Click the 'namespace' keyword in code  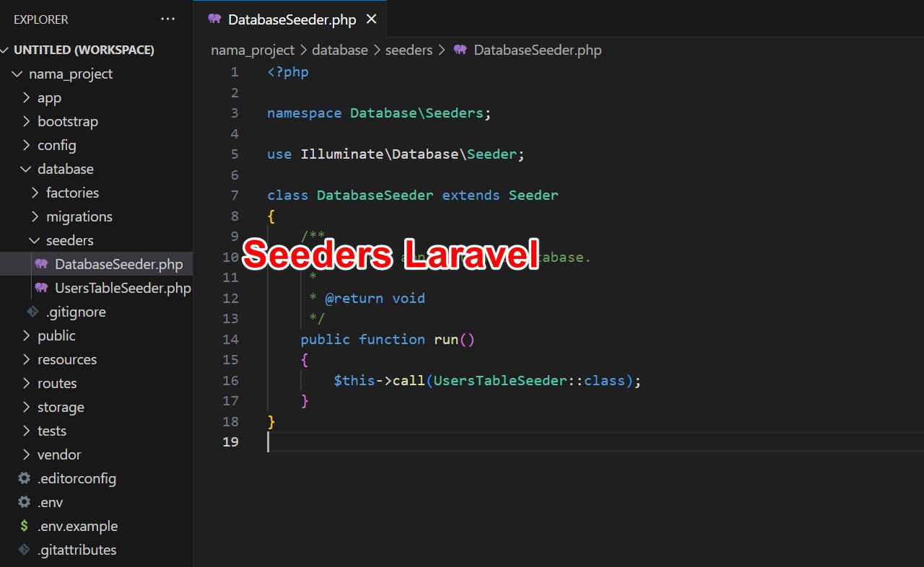(x=305, y=113)
